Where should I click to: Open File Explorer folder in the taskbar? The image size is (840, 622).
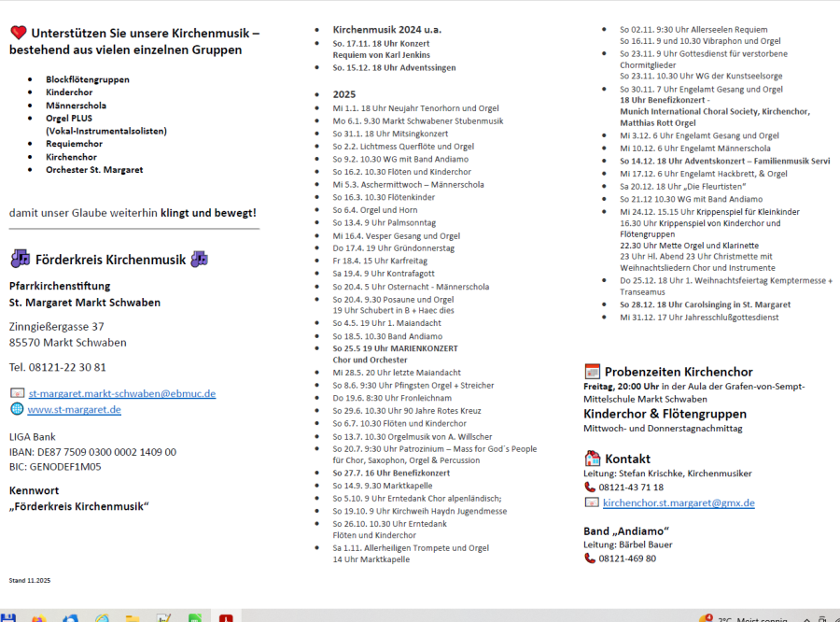133,618
